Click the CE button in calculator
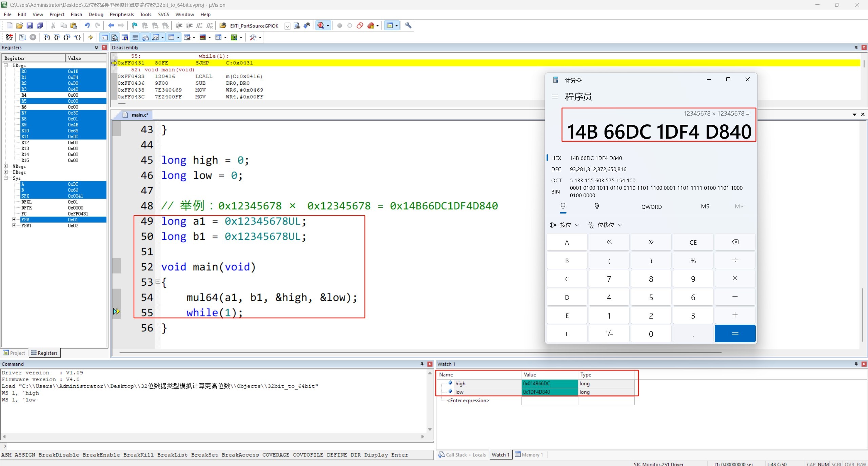The height and width of the screenshot is (466, 868). point(693,242)
